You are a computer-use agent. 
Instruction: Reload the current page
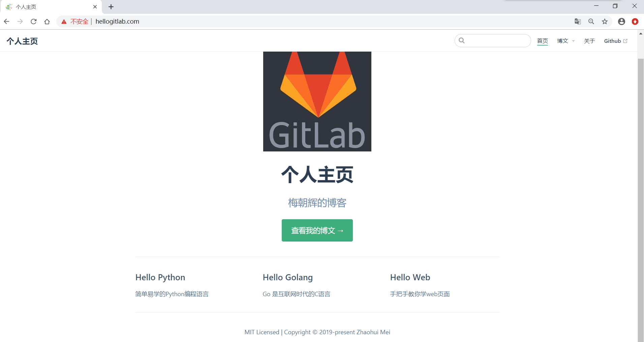tap(34, 22)
